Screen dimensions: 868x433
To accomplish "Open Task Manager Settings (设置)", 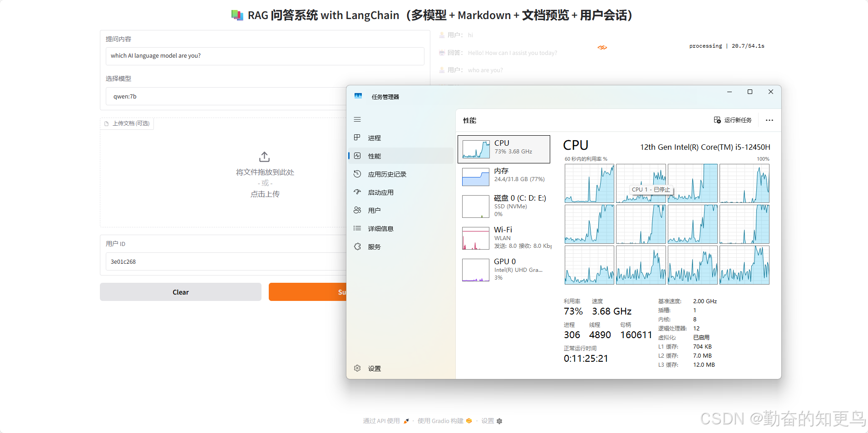I will (x=400, y=369).
